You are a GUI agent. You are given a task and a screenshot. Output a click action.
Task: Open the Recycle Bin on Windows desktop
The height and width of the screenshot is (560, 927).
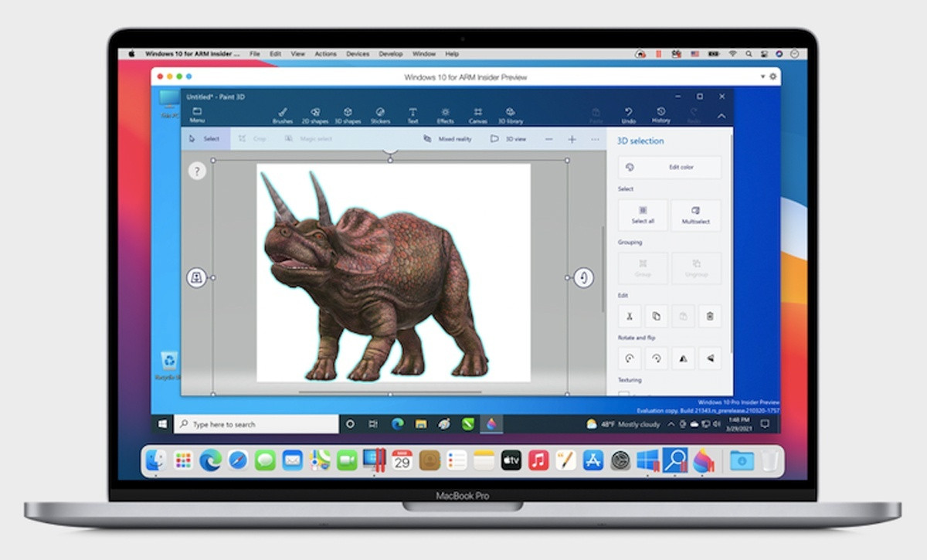[169, 365]
